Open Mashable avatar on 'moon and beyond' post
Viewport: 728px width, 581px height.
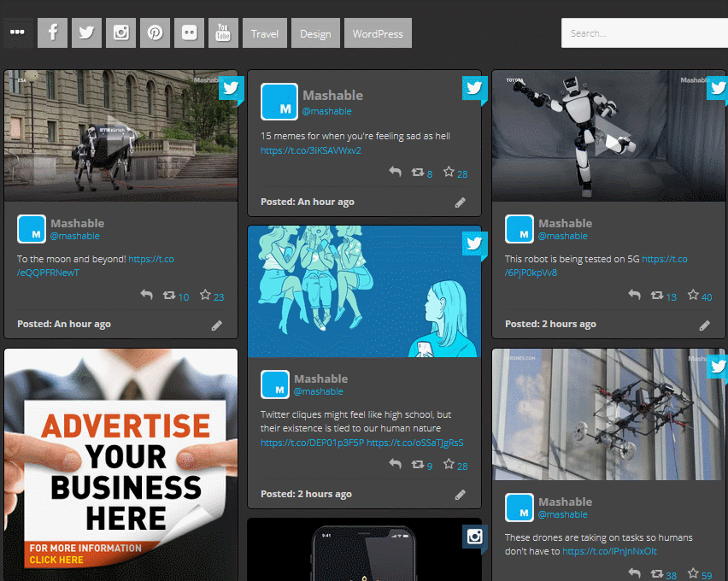32,229
